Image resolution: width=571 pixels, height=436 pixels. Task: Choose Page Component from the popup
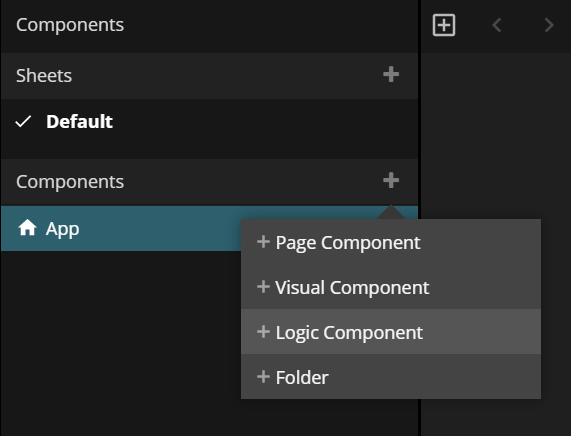[x=391, y=242]
